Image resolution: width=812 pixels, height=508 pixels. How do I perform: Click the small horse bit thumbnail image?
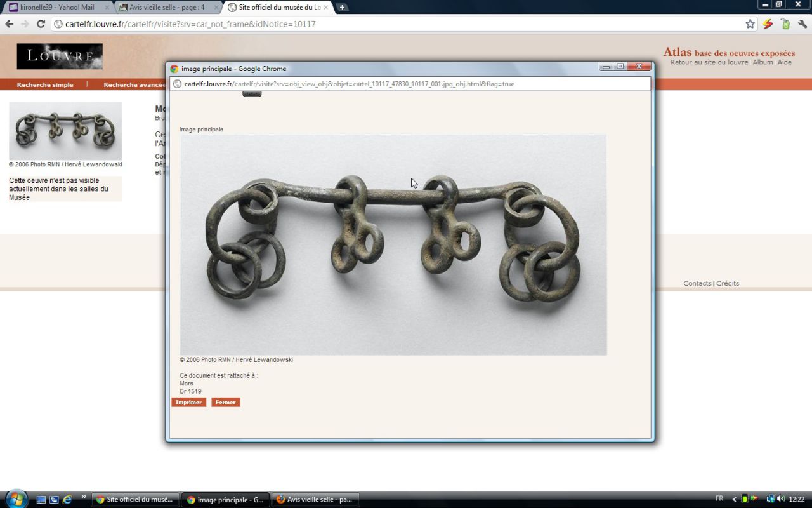click(65, 131)
